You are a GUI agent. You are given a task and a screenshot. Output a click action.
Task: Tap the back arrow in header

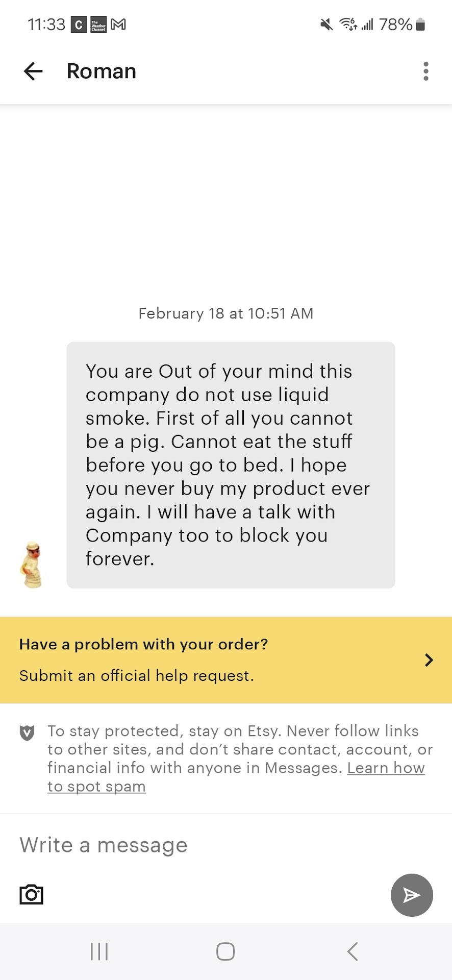pyautogui.click(x=34, y=71)
